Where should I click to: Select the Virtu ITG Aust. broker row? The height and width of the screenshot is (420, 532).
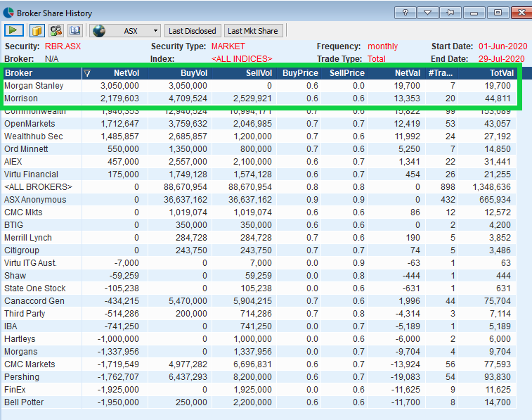pos(259,263)
